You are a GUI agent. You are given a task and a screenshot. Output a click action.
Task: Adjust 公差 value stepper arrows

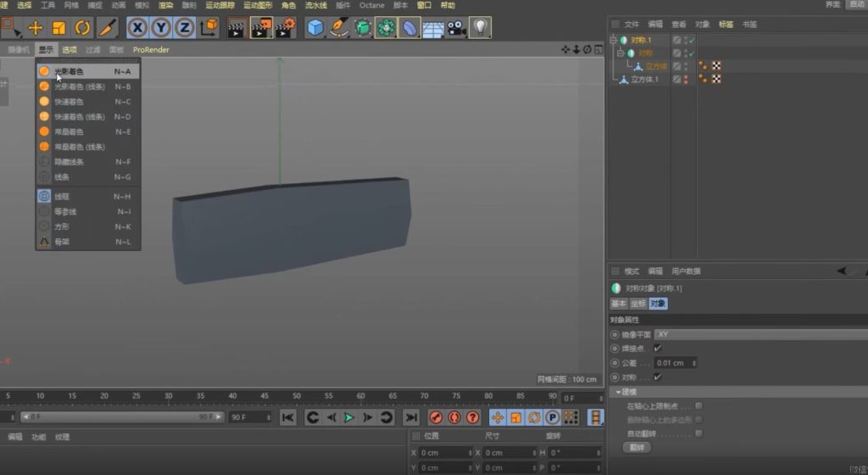coord(694,363)
